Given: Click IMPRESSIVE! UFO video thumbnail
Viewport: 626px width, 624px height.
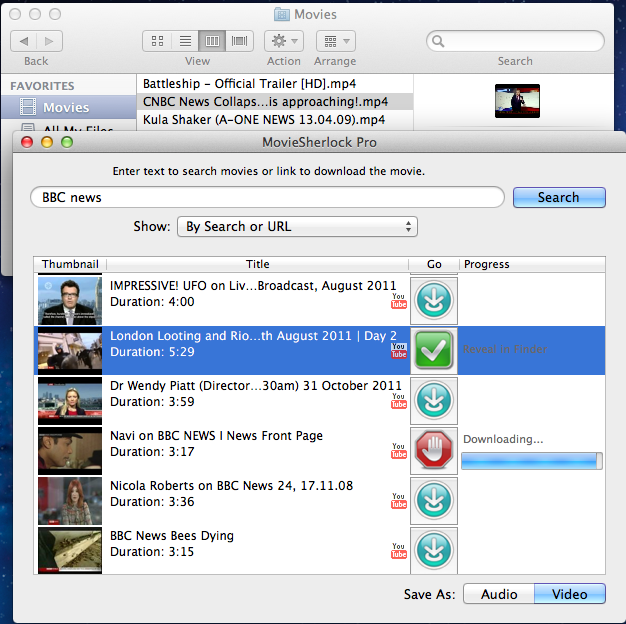Looking at the screenshot, I should [x=70, y=301].
